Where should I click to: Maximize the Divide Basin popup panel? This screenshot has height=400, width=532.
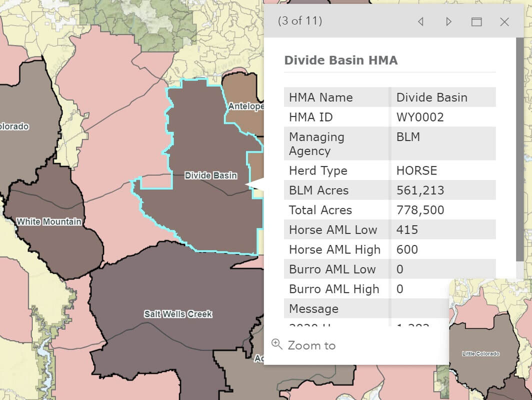point(476,21)
